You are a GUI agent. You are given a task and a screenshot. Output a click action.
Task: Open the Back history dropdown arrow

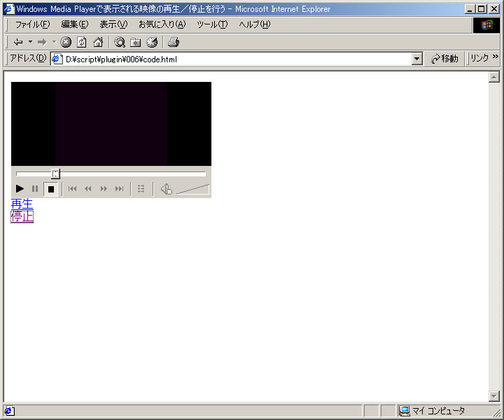(x=31, y=42)
